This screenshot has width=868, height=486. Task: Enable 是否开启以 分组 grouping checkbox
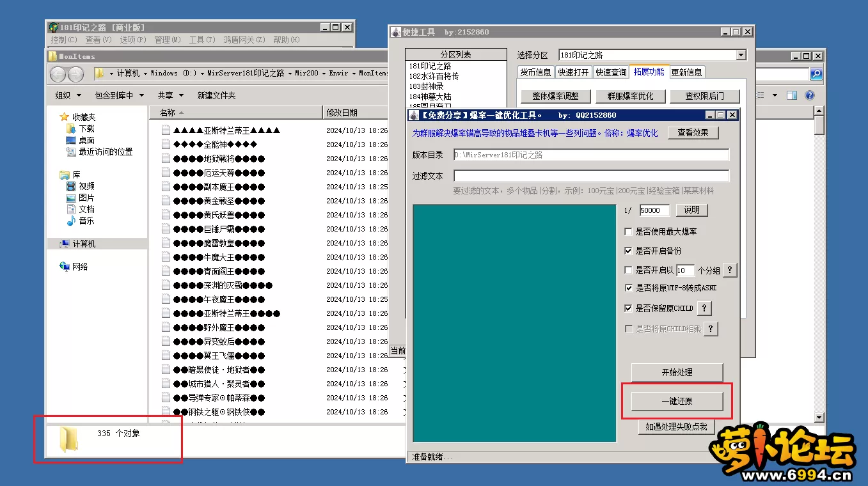(628, 270)
